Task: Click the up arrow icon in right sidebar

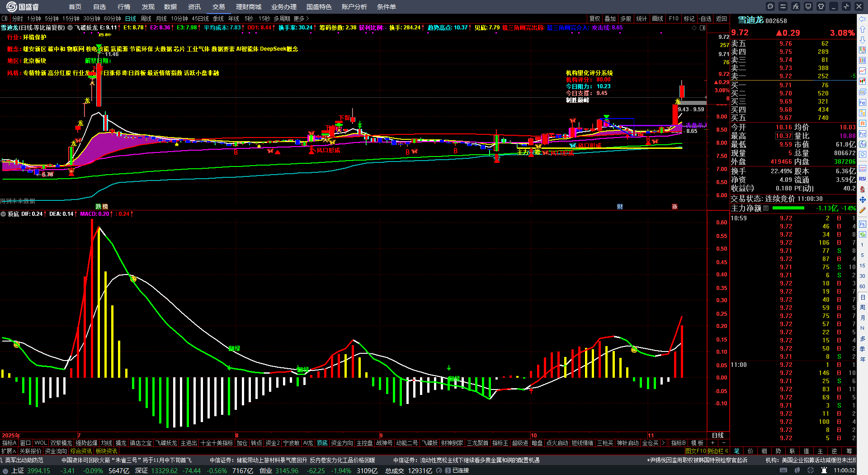Action: click(x=863, y=28)
